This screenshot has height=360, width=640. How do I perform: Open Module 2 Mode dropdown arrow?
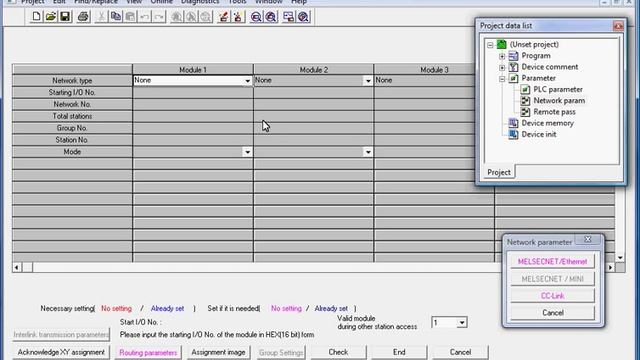coord(368,152)
